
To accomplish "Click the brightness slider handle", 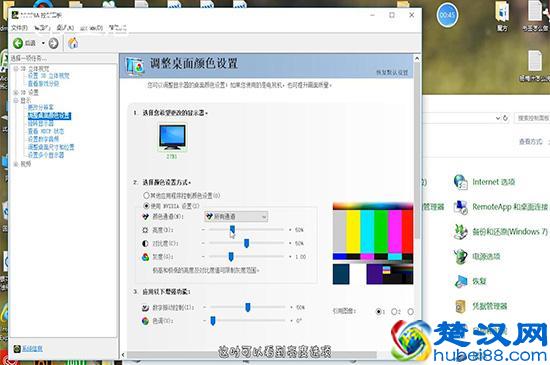I will (x=232, y=230).
